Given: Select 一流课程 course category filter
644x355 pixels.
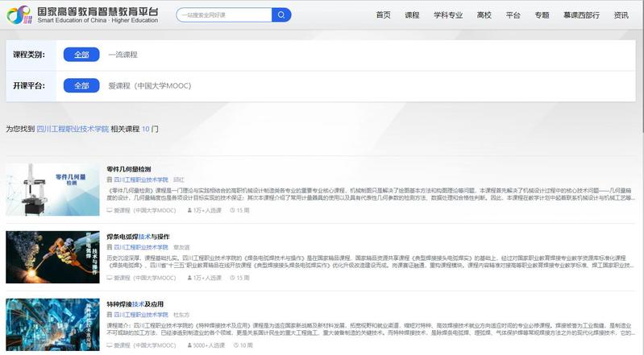Looking at the screenshot, I should pyautogui.click(x=123, y=55).
